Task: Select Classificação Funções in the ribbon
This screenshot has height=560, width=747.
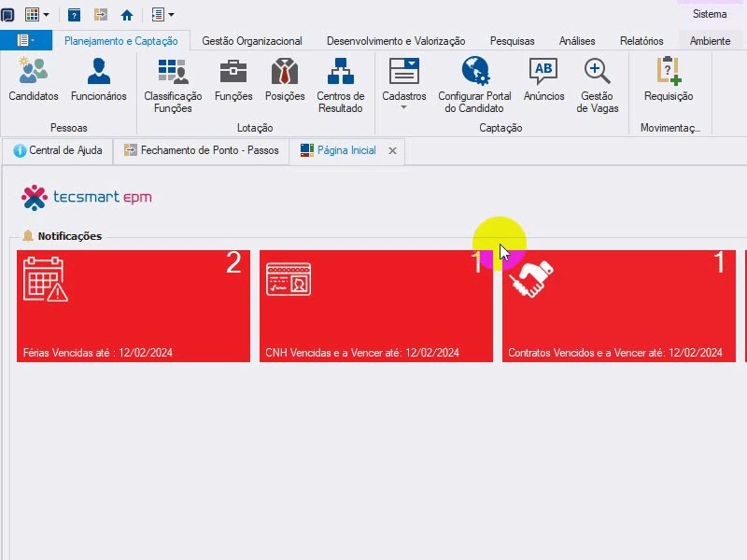Action: click(173, 85)
